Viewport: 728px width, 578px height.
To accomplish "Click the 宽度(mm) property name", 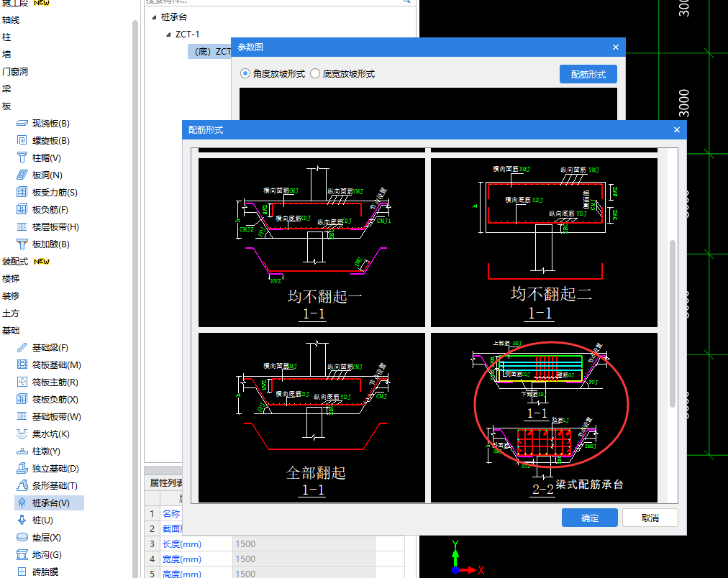I will click(x=182, y=559).
